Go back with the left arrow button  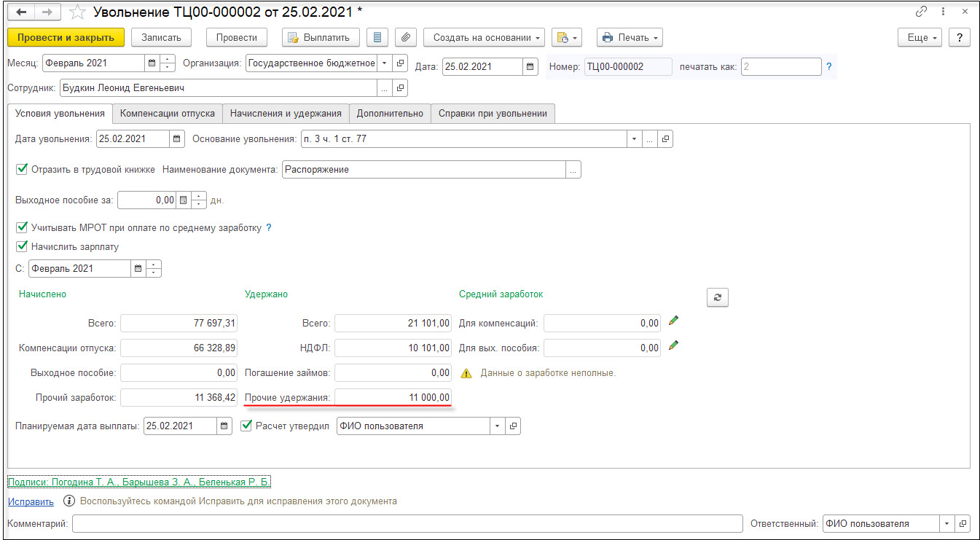click(x=21, y=12)
